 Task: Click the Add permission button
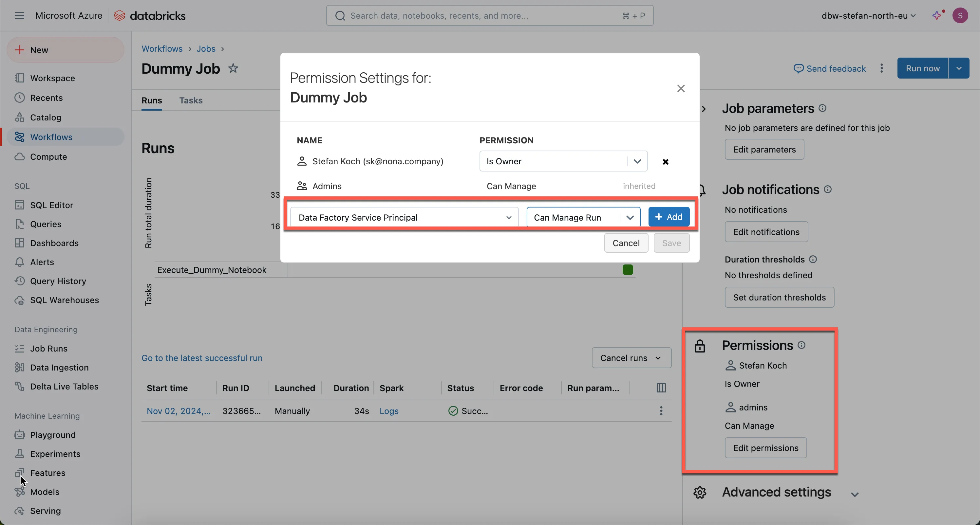coord(669,217)
